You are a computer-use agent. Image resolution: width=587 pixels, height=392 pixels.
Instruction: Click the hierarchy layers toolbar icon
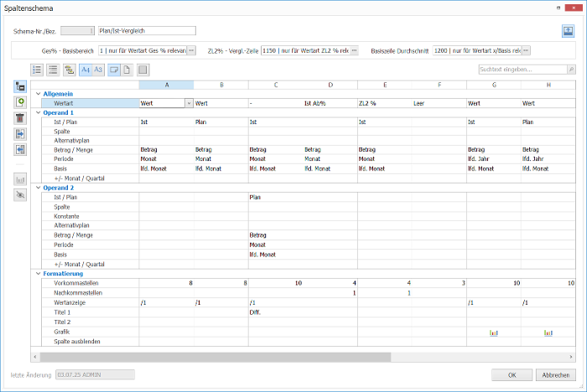coord(70,70)
